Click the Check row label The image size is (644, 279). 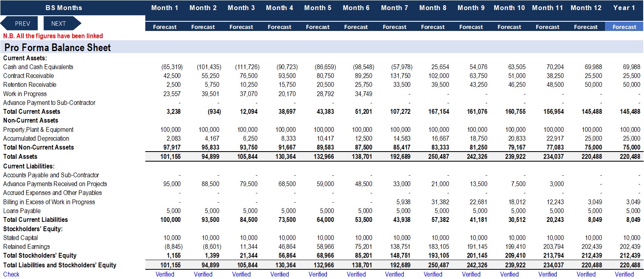click(11, 274)
